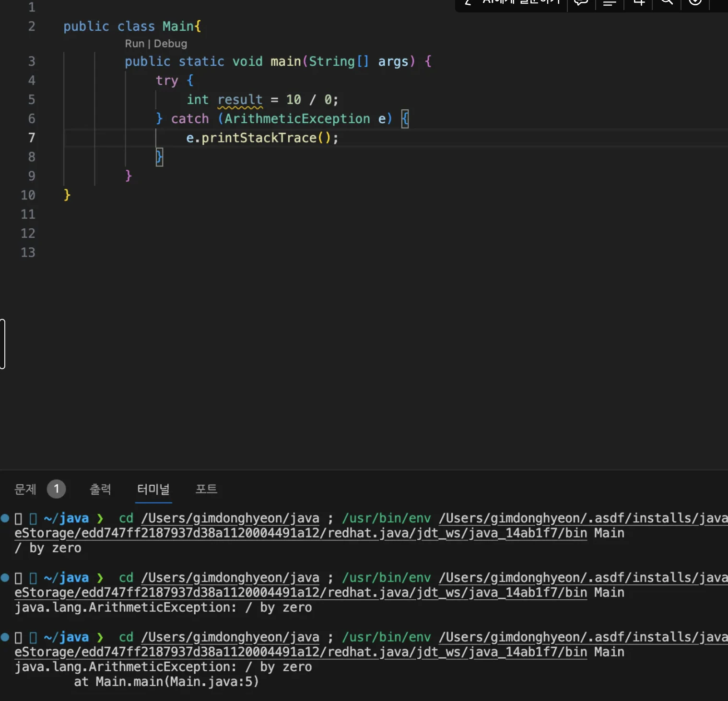The height and width of the screenshot is (701, 728).
Task: Click the highlighted closing brace on line 8
Action: (x=159, y=157)
